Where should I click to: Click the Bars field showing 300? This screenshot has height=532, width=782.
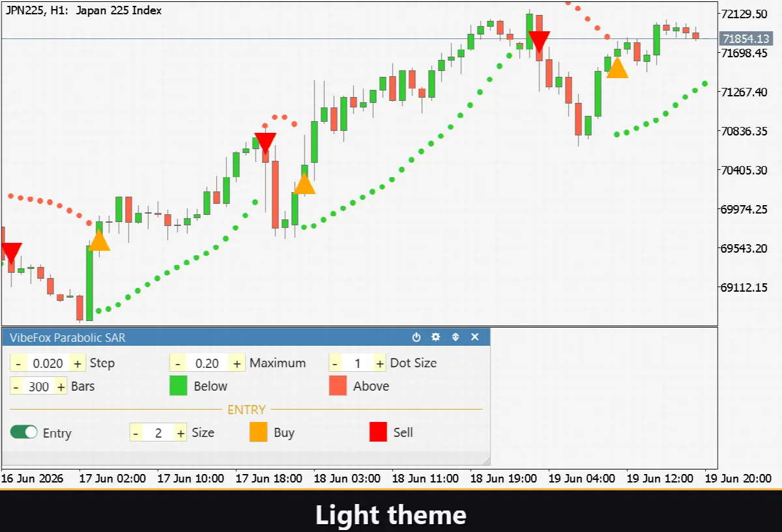[39, 386]
